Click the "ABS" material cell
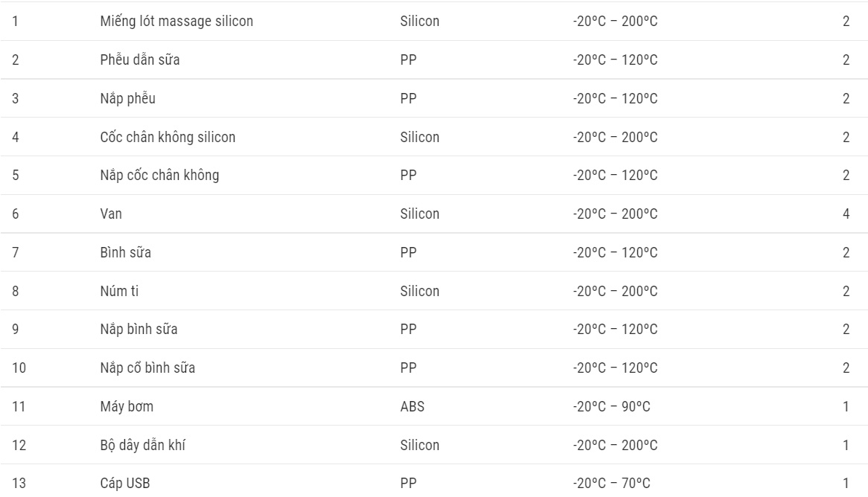The width and height of the screenshot is (868, 497). [412, 406]
